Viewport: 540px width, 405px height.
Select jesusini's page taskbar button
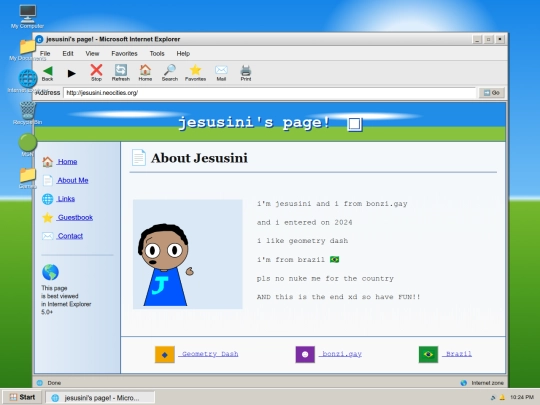tap(101, 398)
